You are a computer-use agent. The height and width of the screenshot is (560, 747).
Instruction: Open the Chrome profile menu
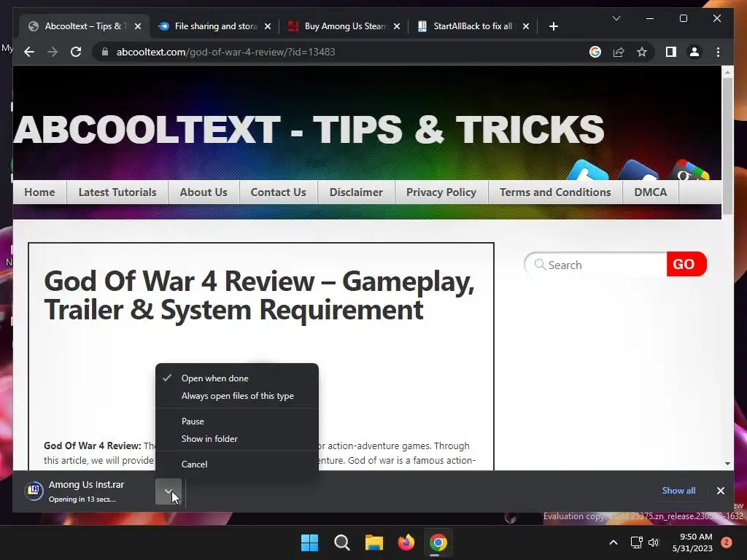[694, 52]
